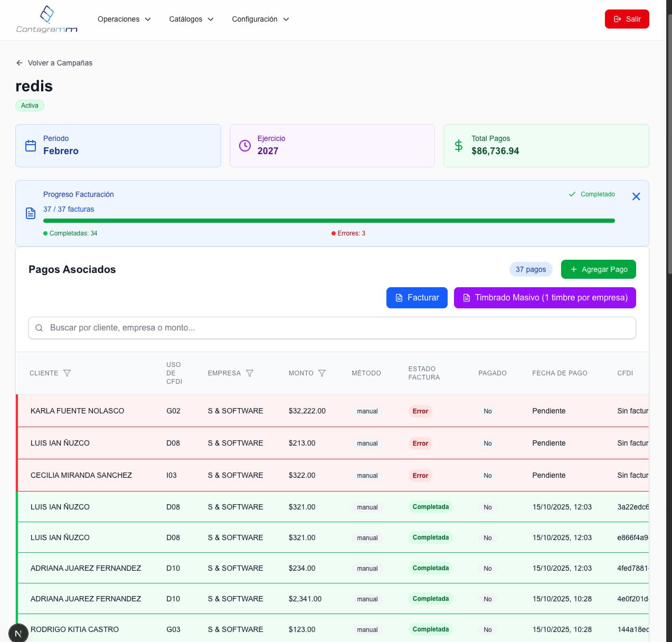Filter by Monto column funnel icon
Viewport: 672px width, 642px height.
(x=322, y=373)
